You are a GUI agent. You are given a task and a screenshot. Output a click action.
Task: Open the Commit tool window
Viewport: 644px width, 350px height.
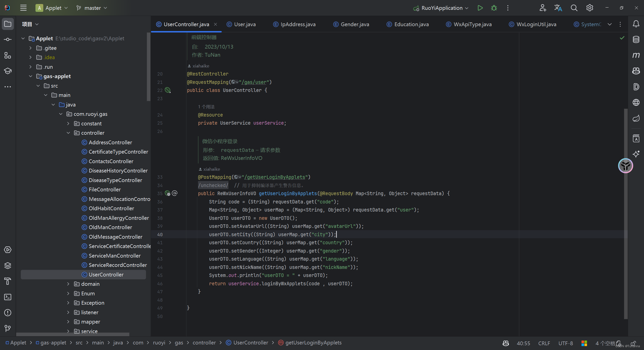(x=8, y=40)
